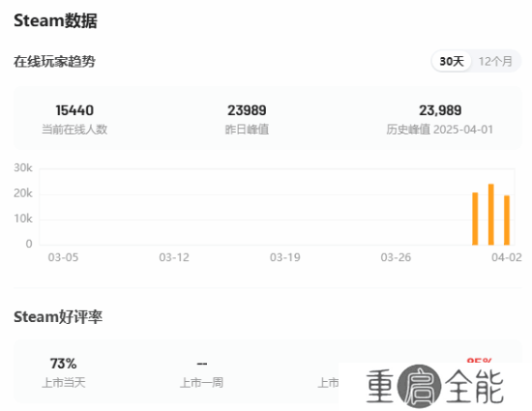Screen dimensions: 532x411
Task: Click the 73% 上市当天 rating
Action: click(x=64, y=364)
